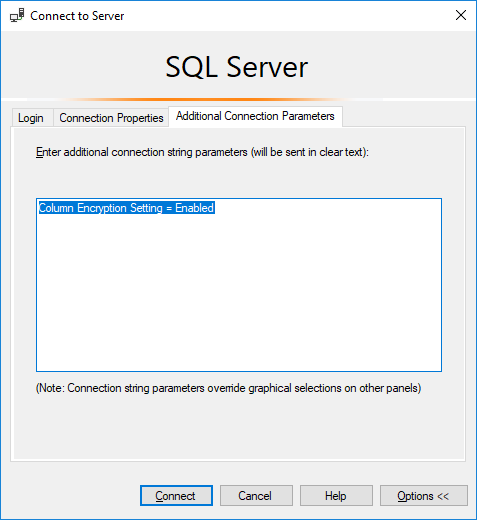Collapse the dialog with Options <<

tap(424, 496)
